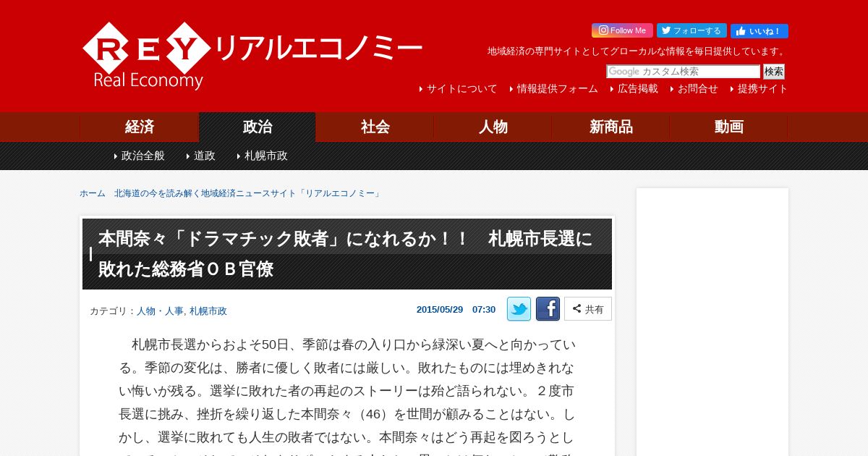Screen dimensions: 868x456
Task: Open 札幌市政 category link below title
Action: point(208,311)
